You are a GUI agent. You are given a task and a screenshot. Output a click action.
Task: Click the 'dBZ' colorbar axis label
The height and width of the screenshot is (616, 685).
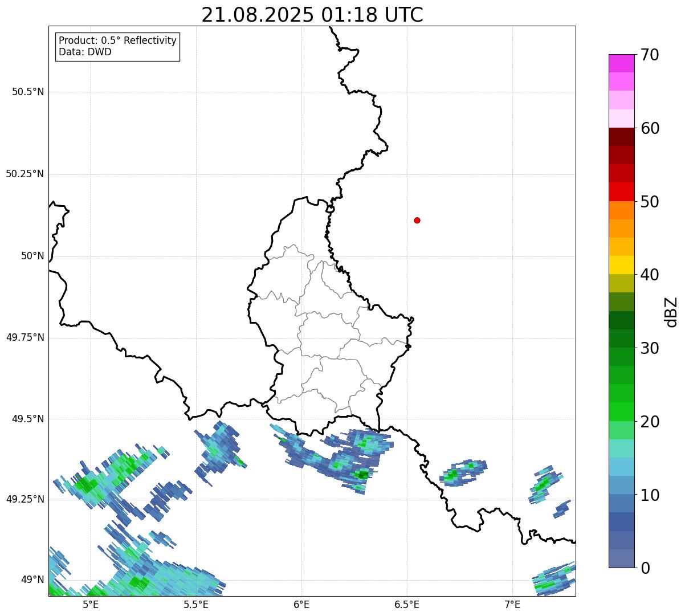coord(671,312)
